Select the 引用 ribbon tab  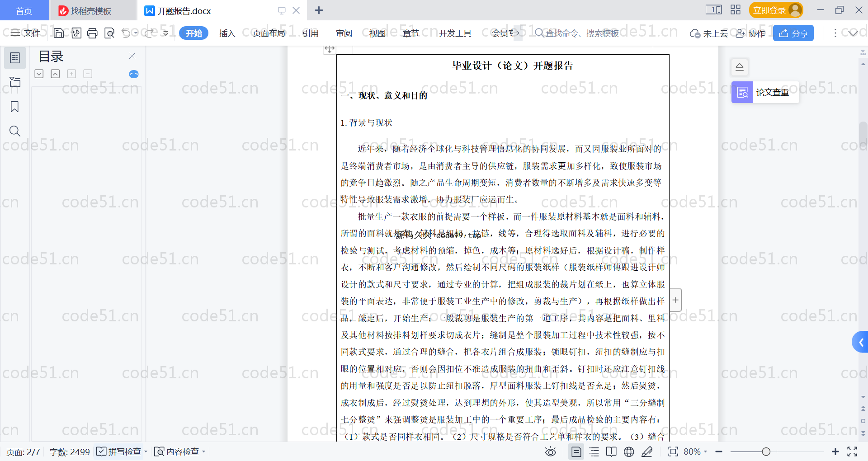310,33
